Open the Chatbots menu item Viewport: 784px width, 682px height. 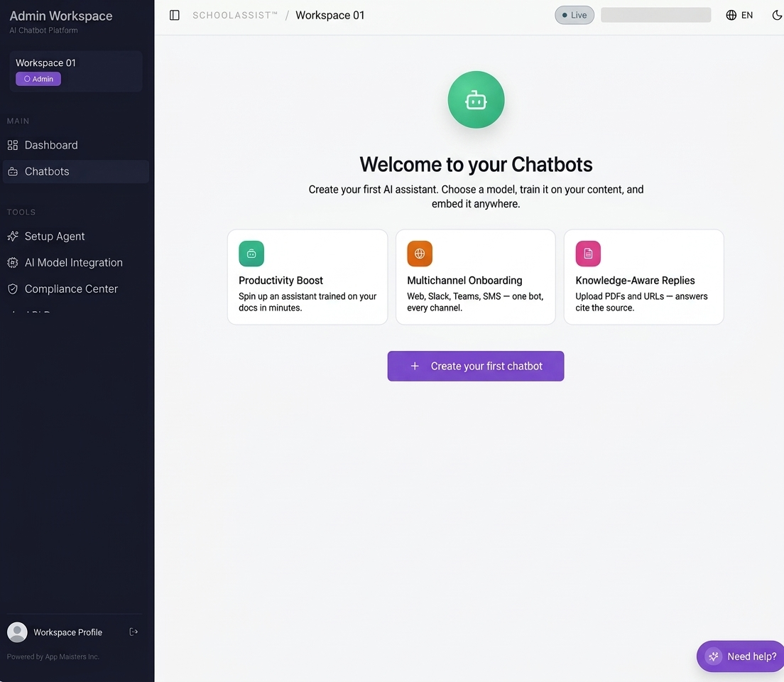pos(76,172)
